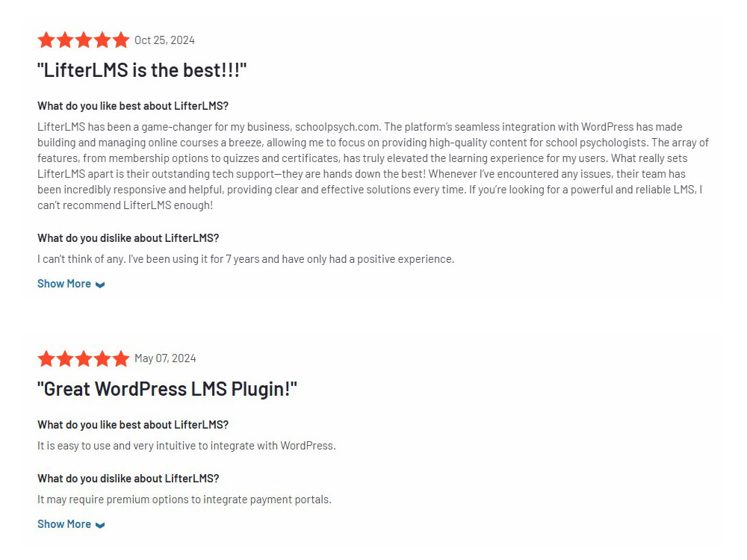The width and height of the screenshot is (747, 560).
Task: Open the "Great WordPress LMS Plugin!" review title
Action: pos(167,389)
